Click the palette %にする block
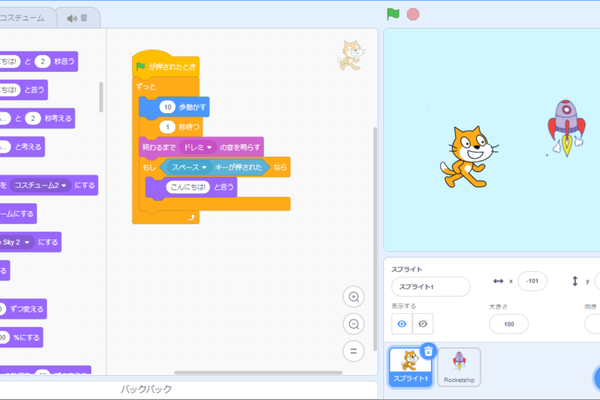Screen dimensions: 600x400 click(x=26, y=337)
